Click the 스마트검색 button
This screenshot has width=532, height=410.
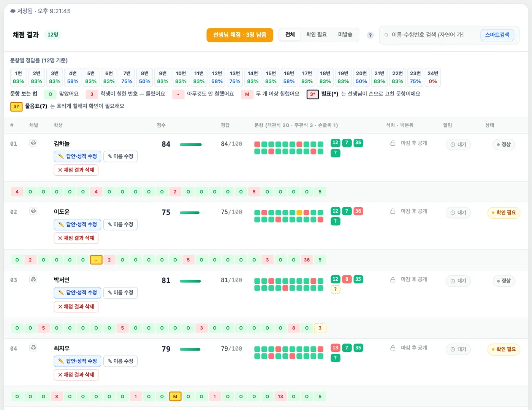[x=497, y=35]
